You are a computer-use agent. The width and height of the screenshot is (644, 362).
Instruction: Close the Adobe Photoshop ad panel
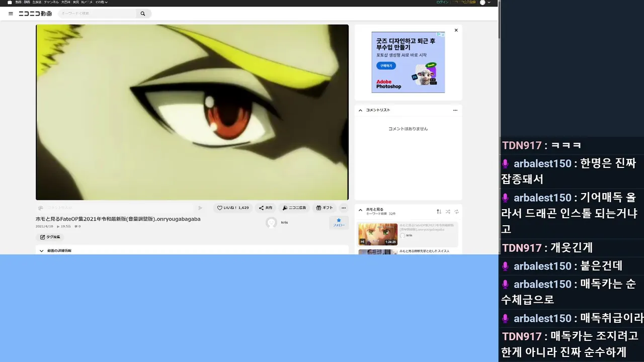456,30
